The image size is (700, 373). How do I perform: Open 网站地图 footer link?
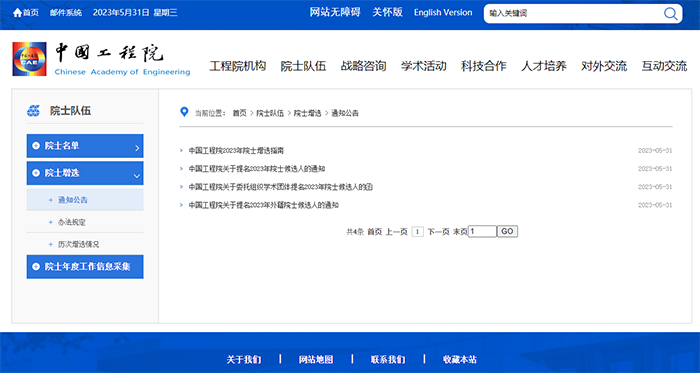pos(316,360)
